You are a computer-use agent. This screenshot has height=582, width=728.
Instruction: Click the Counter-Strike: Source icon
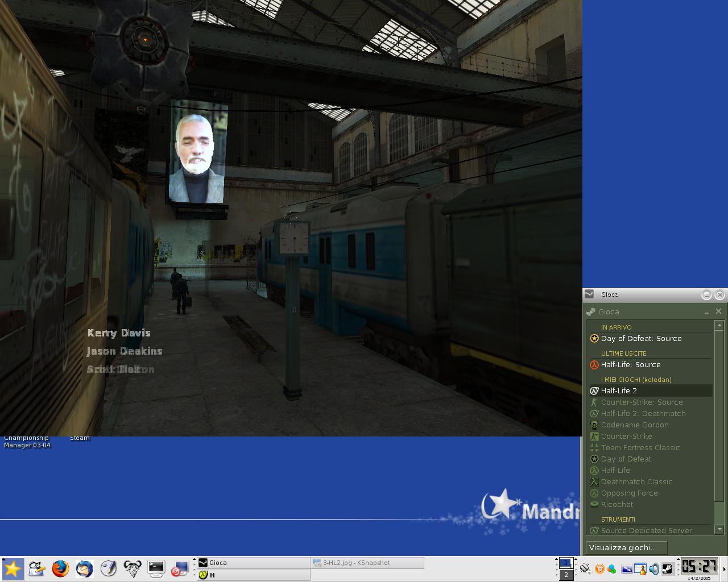594,402
